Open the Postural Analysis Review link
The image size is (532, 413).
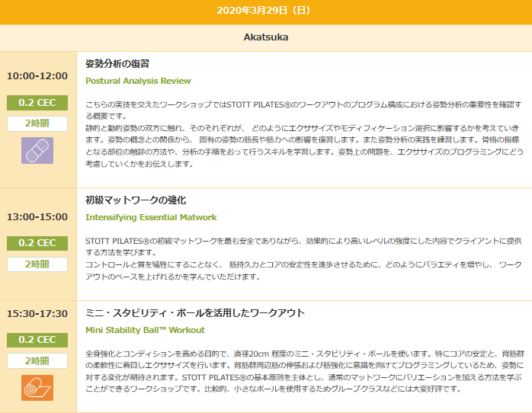(138, 81)
